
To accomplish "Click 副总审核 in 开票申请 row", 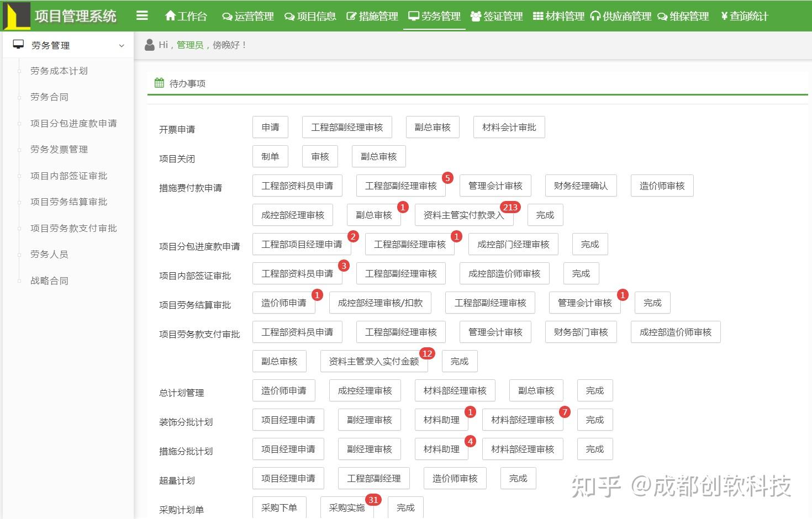I will (433, 127).
